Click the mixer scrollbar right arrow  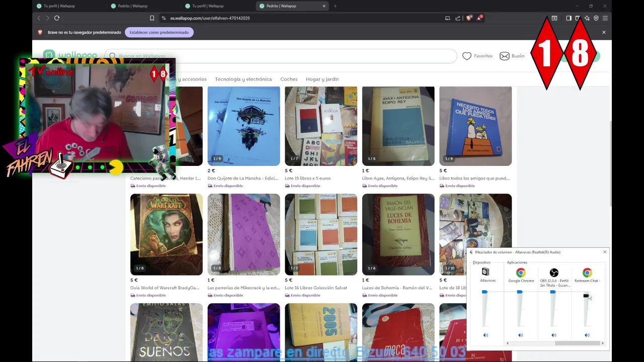click(602, 343)
